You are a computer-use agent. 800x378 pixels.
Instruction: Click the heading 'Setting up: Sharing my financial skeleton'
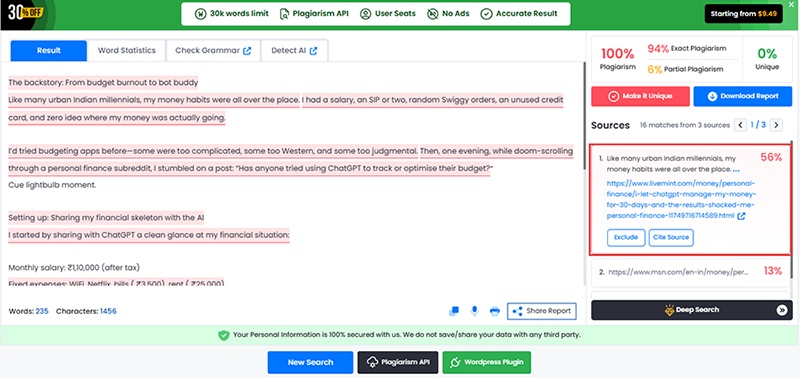106,218
